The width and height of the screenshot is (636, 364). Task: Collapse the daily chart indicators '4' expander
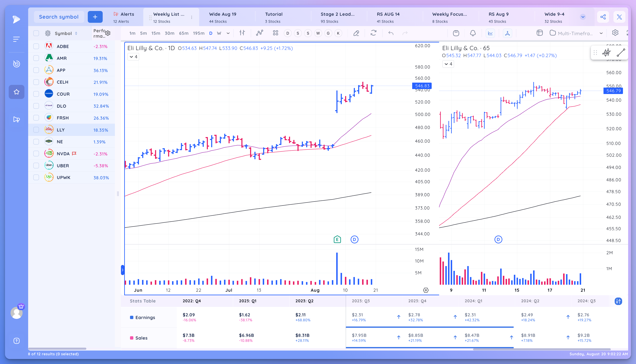tap(133, 57)
